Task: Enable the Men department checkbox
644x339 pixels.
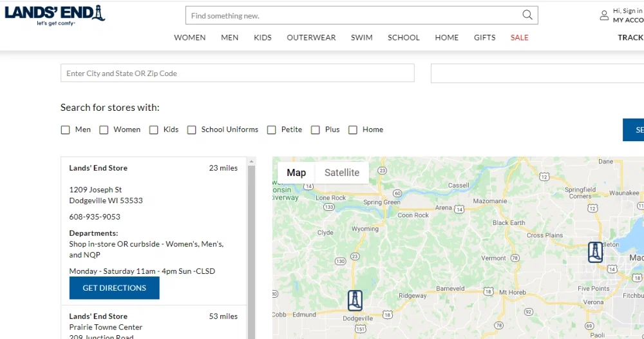Action: click(x=65, y=130)
